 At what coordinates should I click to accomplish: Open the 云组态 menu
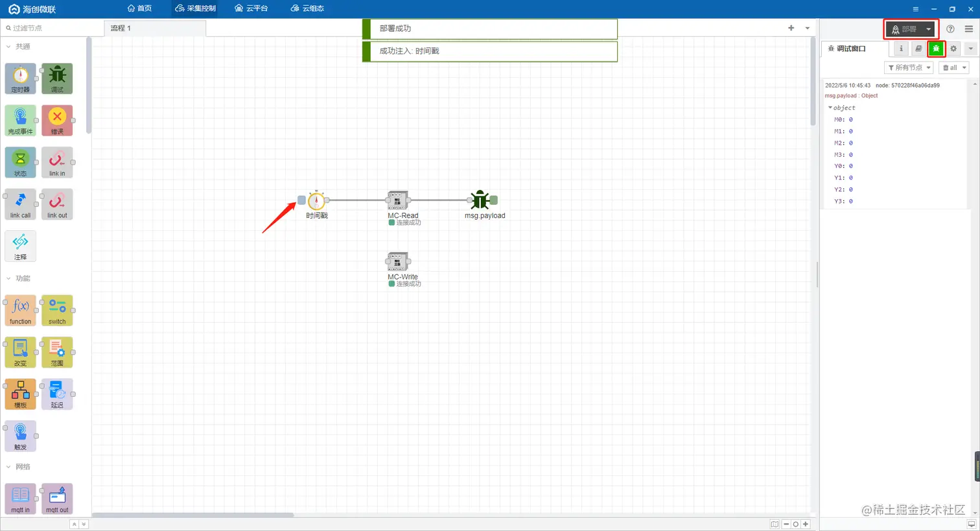click(307, 8)
